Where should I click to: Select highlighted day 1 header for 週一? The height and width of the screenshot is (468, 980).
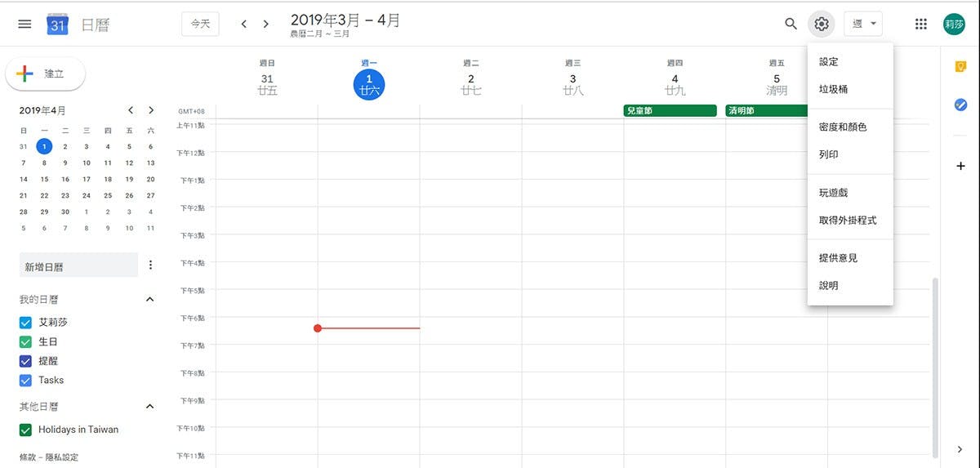point(369,84)
